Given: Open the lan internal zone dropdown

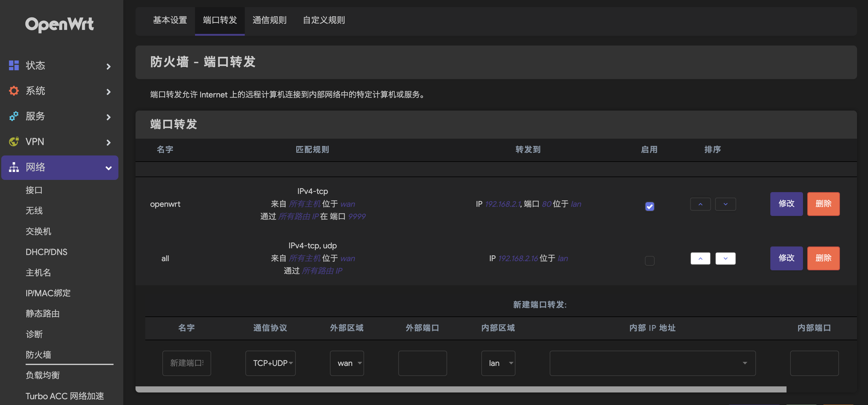Looking at the screenshot, I should click(498, 363).
